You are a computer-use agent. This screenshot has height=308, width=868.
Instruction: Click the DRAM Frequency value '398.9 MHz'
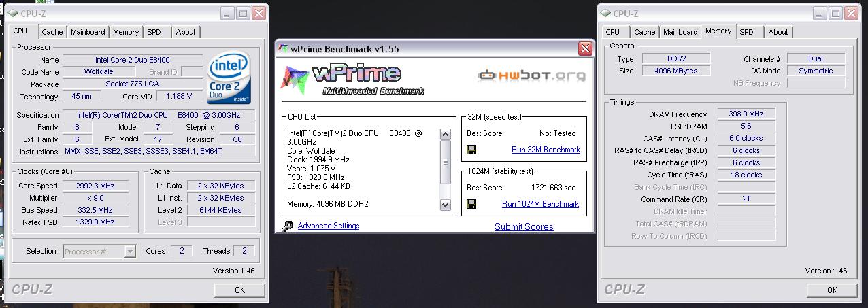(746, 114)
